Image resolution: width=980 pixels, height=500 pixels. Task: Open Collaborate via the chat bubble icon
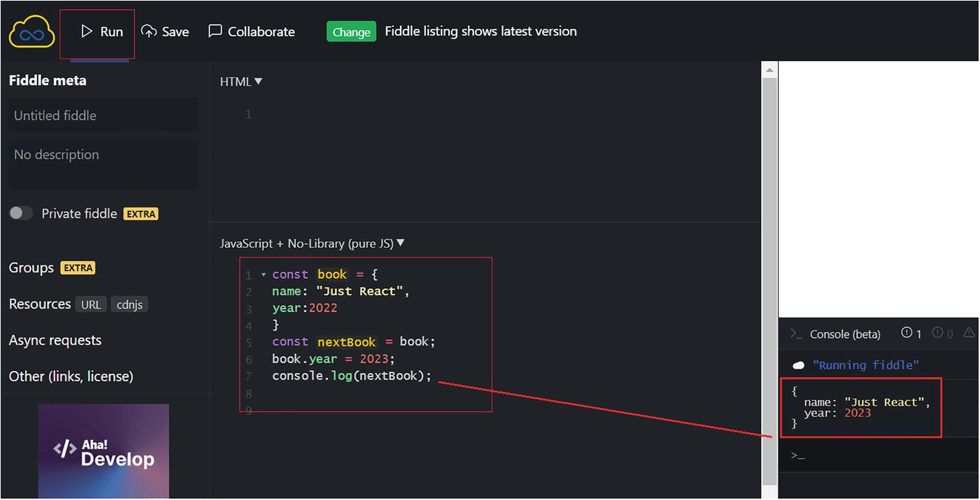coord(215,31)
